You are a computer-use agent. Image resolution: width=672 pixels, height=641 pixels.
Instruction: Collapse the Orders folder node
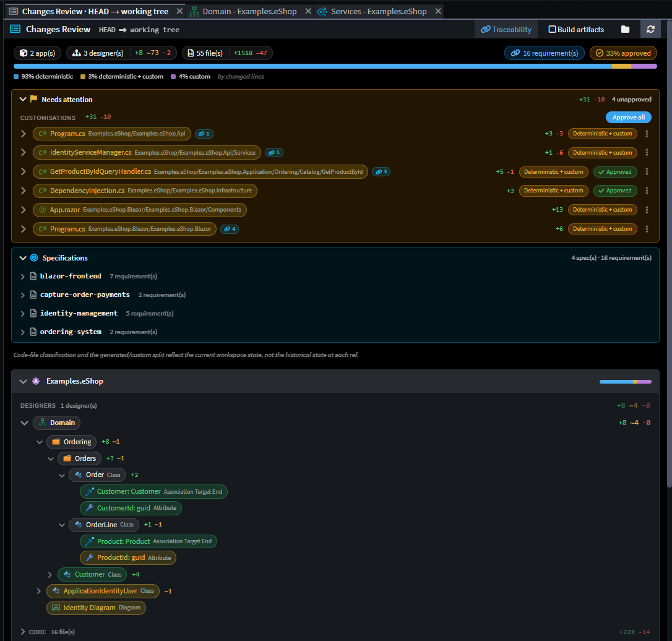coord(51,458)
